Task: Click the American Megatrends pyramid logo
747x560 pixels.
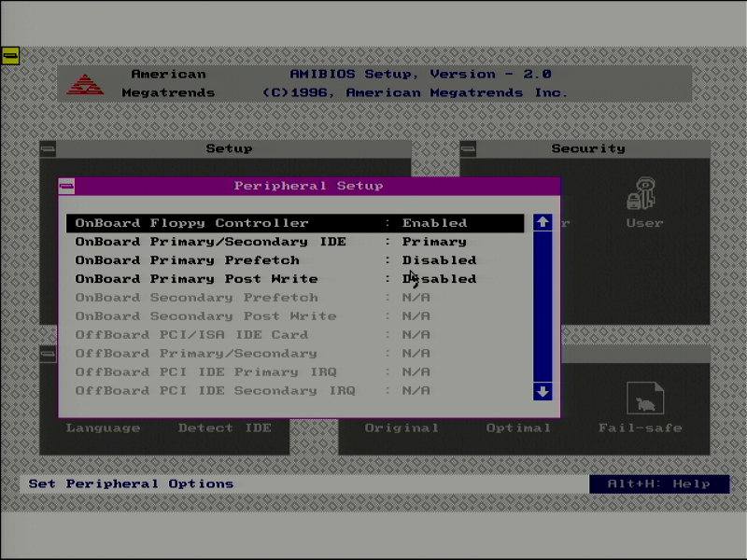Action: pos(85,82)
